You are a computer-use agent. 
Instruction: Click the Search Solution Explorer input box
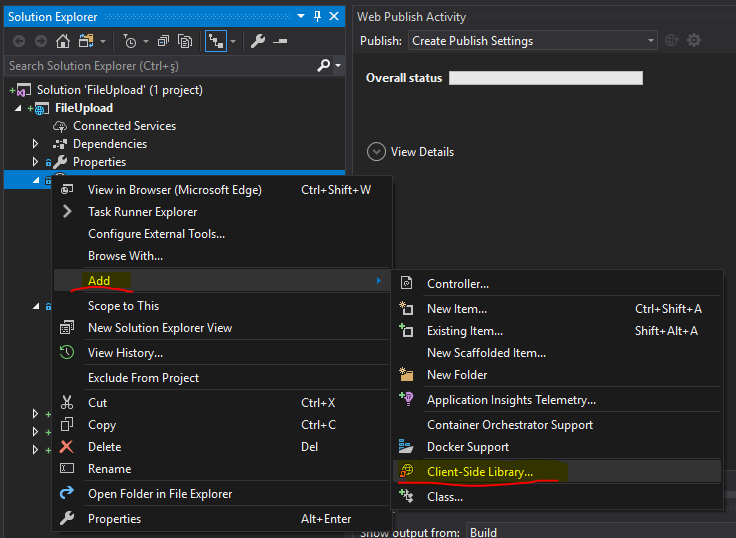point(160,65)
